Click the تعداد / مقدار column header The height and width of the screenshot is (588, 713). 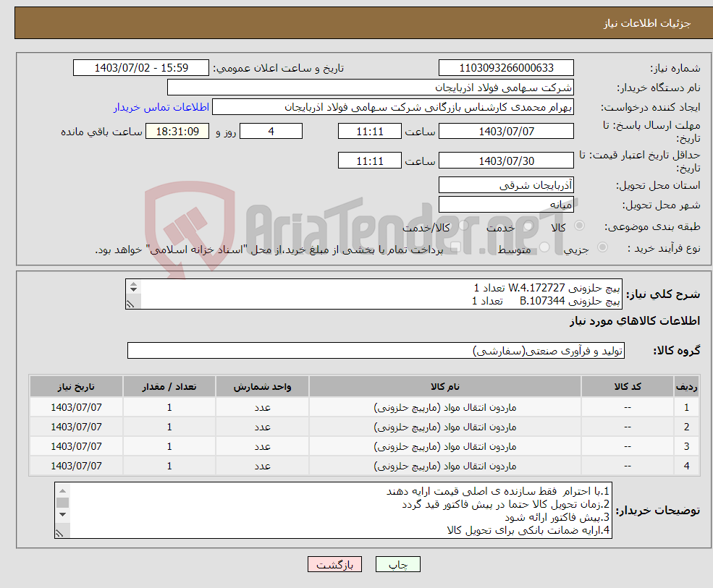coord(169,387)
